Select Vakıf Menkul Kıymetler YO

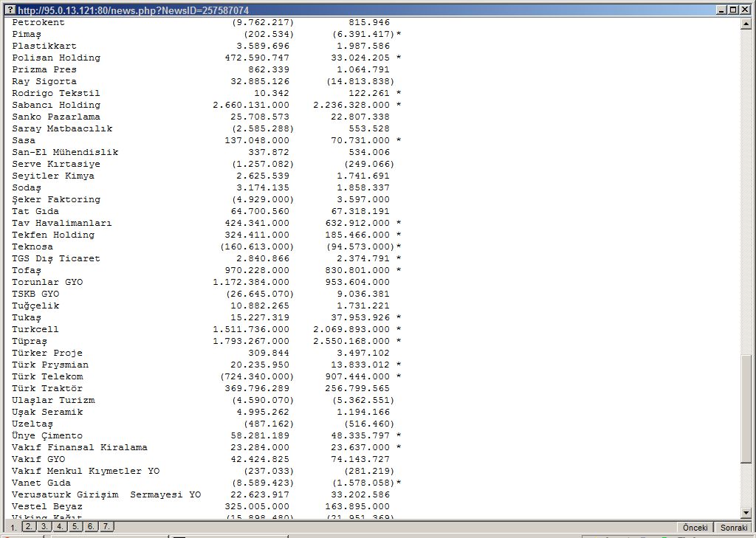coord(86,471)
